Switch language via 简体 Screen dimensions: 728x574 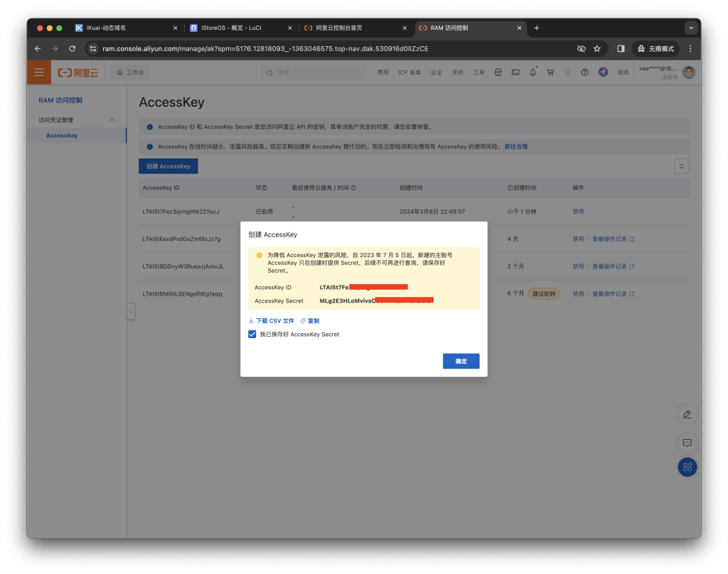click(623, 72)
